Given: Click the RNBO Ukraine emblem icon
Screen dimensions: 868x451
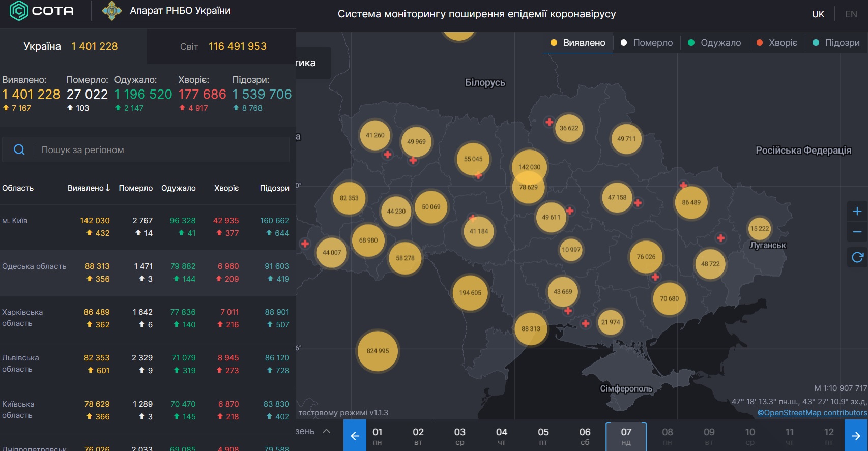Looking at the screenshot, I should pyautogui.click(x=112, y=11).
